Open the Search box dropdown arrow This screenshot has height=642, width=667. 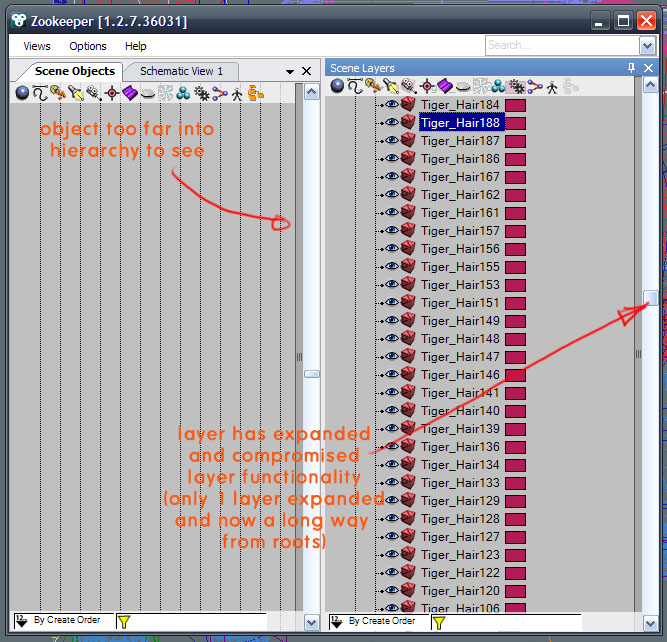click(x=647, y=46)
